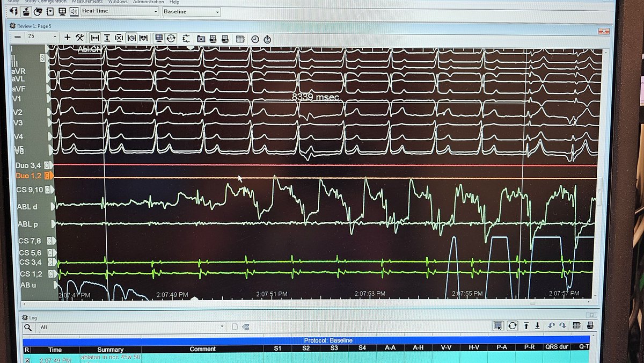This screenshot has height=363, width=644.
Task: Open the Help menu
Action: (x=174, y=2)
